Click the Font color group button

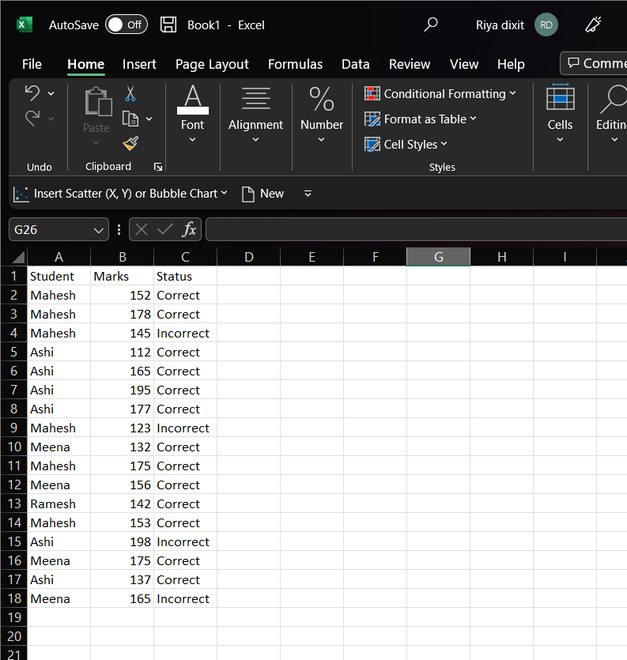(192, 113)
